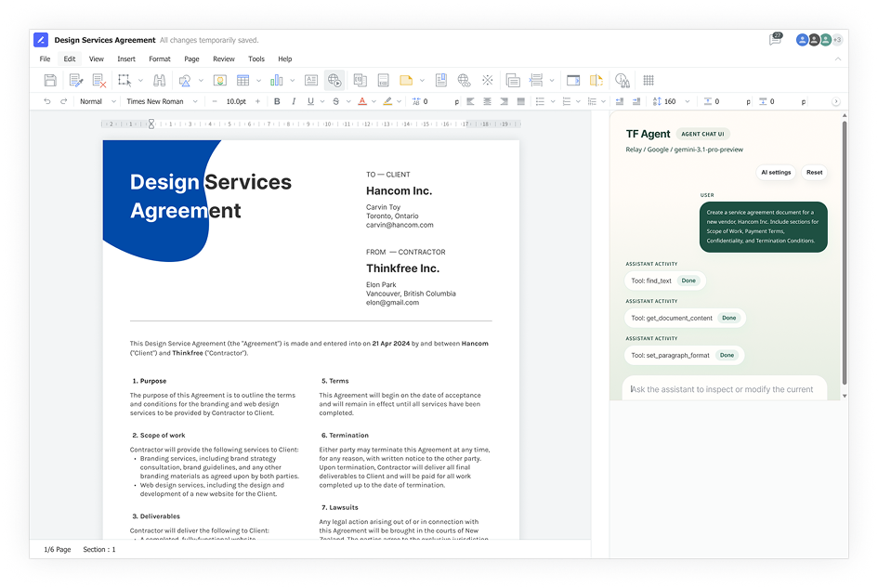Expand the table insert dropdown arrow
Image resolution: width=878 pixels, height=588 pixels.
[x=258, y=81]
